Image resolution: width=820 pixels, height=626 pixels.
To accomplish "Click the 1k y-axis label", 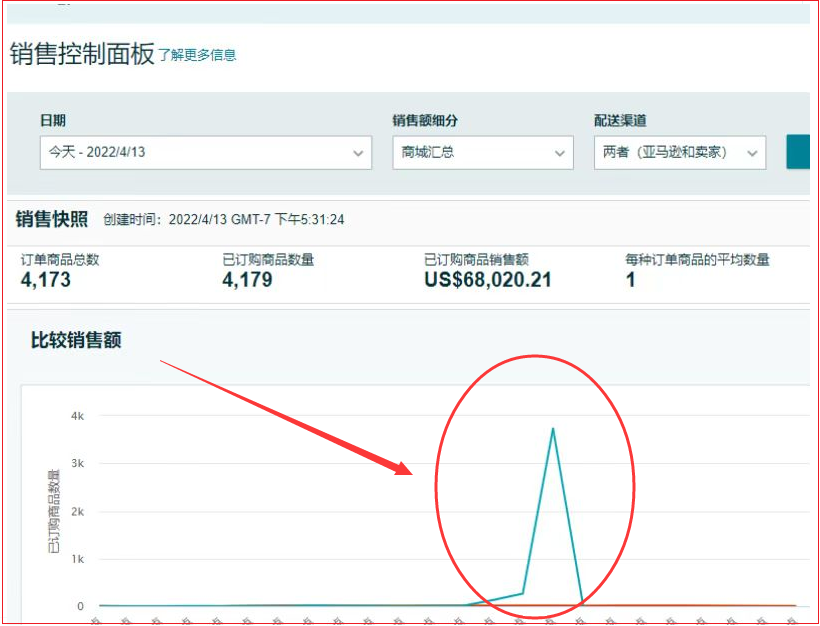I will point(77,559).
